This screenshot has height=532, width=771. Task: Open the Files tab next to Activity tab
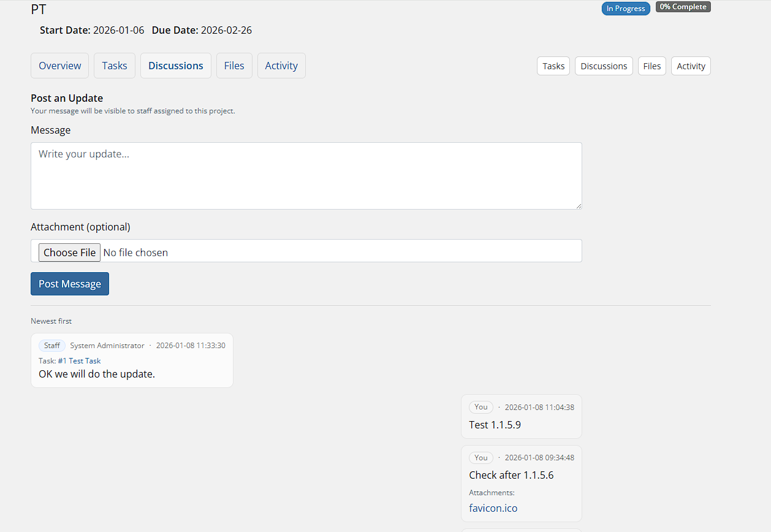click(x=234, y=66)
